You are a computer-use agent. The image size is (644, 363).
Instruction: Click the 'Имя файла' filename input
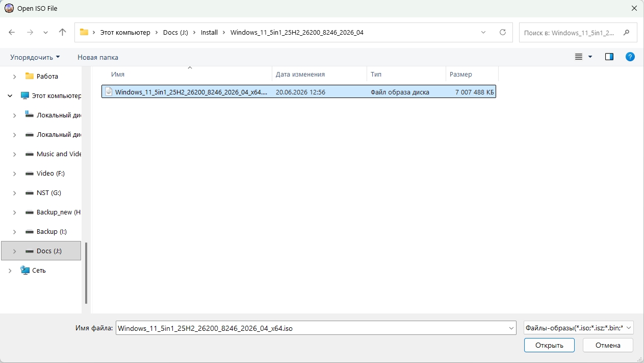[x=311, y=328]
